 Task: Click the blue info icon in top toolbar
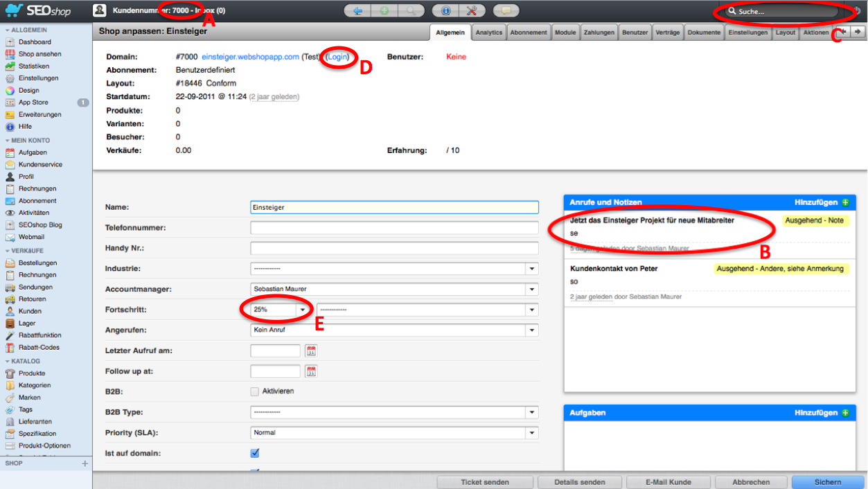[x=446, y=11]
